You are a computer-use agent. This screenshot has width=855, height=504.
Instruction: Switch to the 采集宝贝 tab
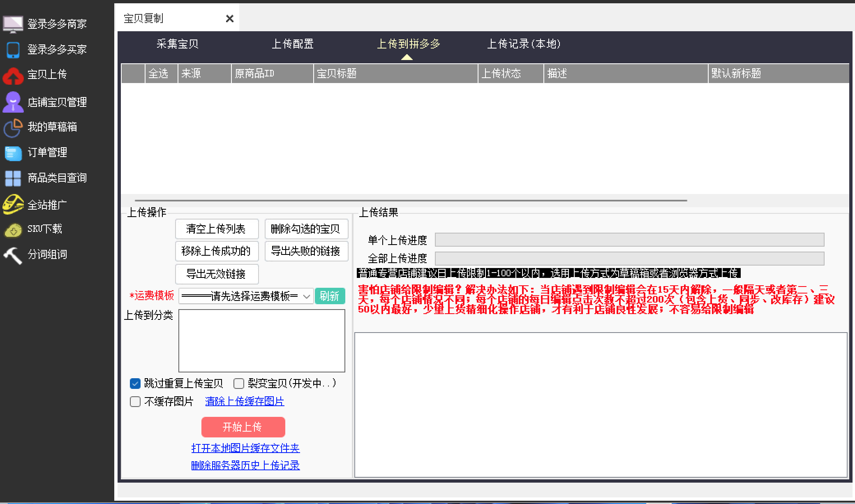click(178, 44)
